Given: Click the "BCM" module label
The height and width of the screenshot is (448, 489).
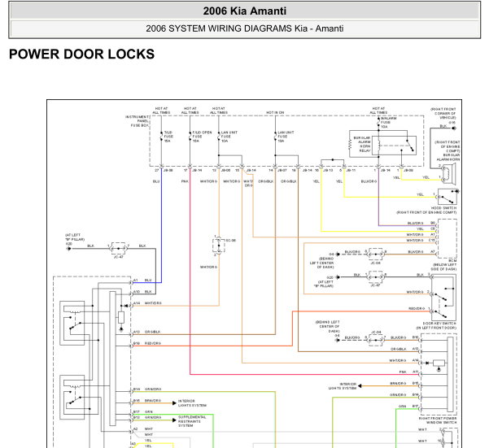Looking at the screenshot, I should click(x=452, y=260).
